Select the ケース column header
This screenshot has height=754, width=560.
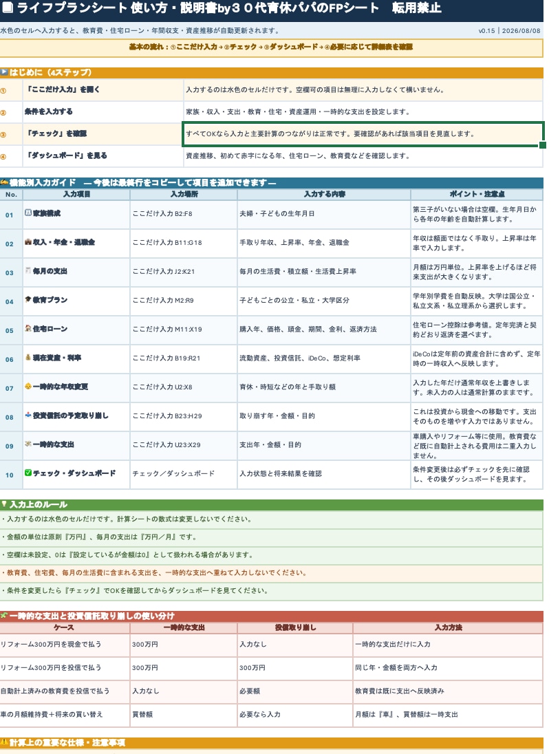[65, 627]
